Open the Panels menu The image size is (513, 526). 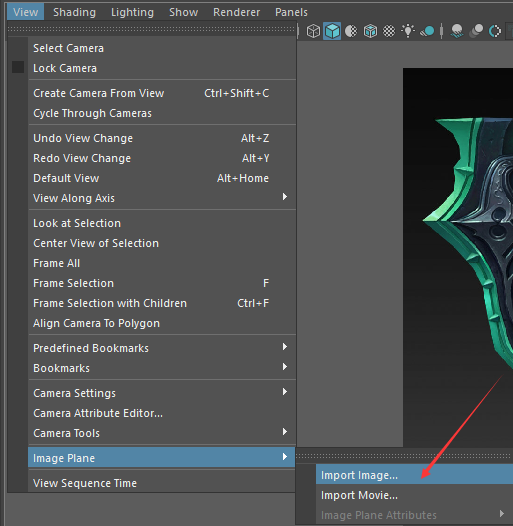pos(291,12)
